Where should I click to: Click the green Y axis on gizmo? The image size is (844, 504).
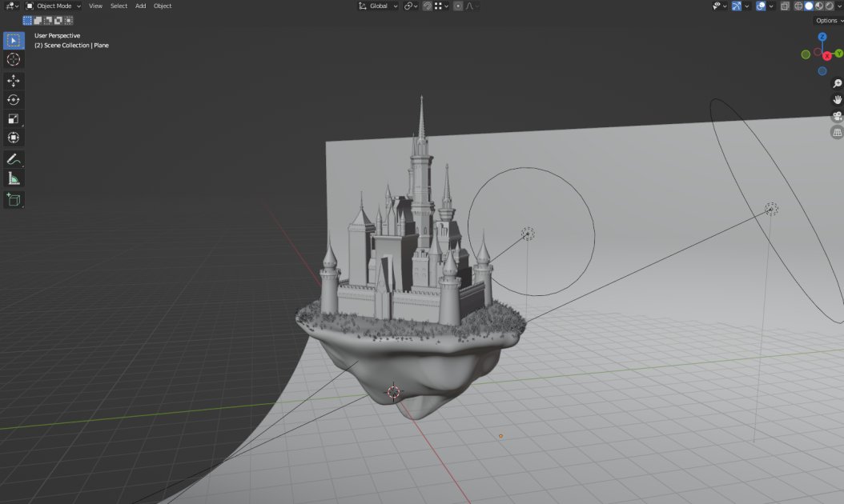pyautogui.click(x=838, y=54)
